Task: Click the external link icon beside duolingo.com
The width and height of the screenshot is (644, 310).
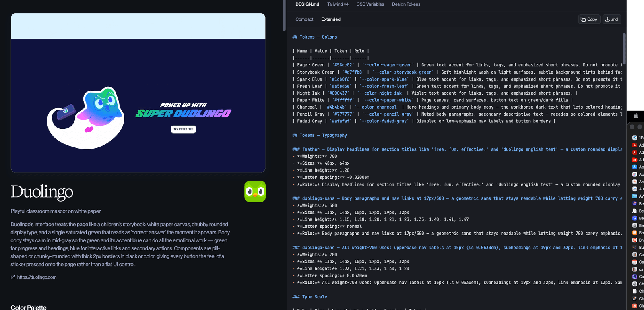Action: [x=13, y=277]
